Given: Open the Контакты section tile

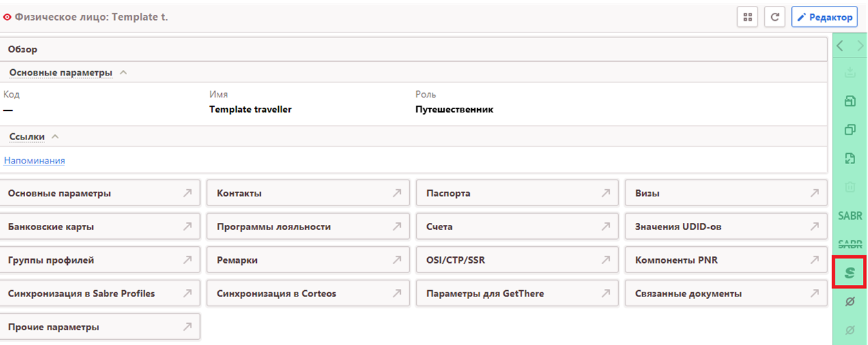Looking at the screenshot, I should [307, 193].
